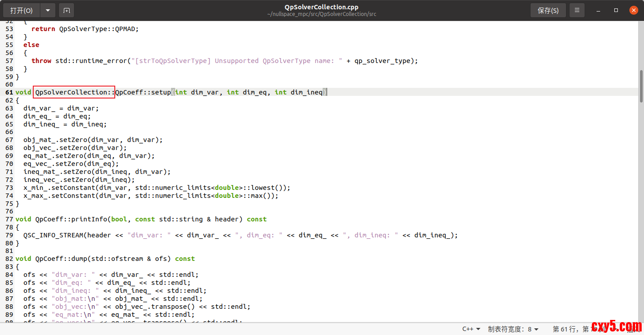Open the hamburger menu in the header bar

577,10
